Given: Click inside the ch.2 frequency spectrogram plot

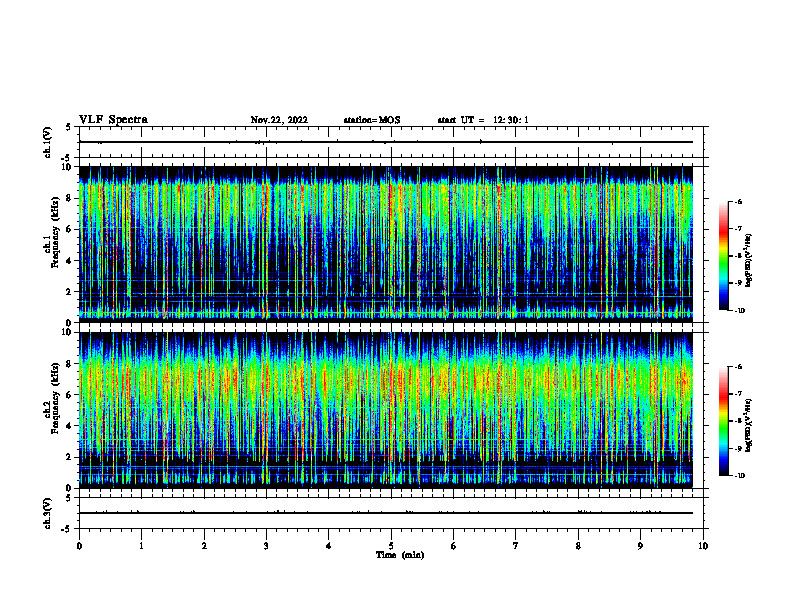Looking at the screenshot, I should (386, 410).
